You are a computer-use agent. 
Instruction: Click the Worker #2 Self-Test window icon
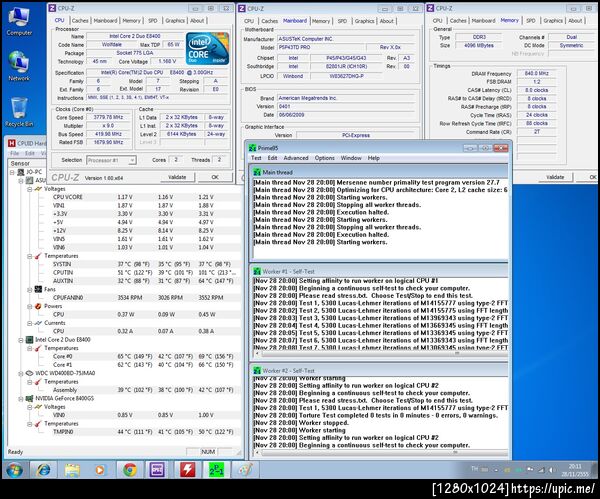pos(257,370)
